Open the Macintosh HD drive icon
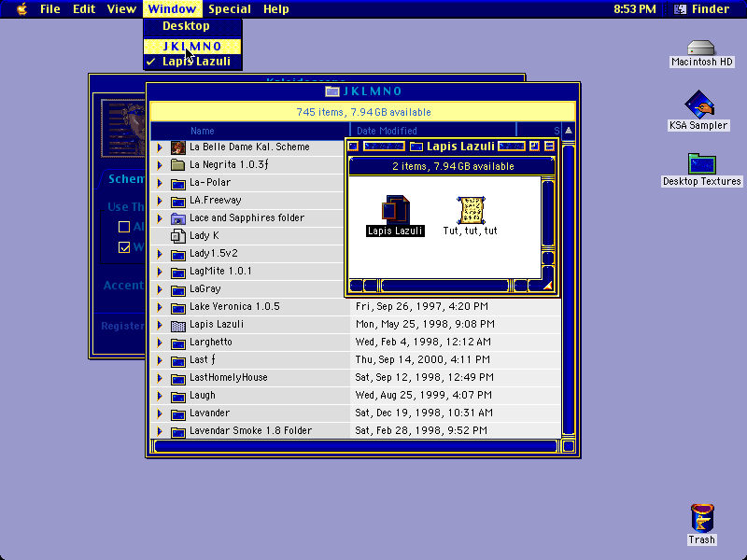This screenshot has width=747, height=560. click(701, 48)
